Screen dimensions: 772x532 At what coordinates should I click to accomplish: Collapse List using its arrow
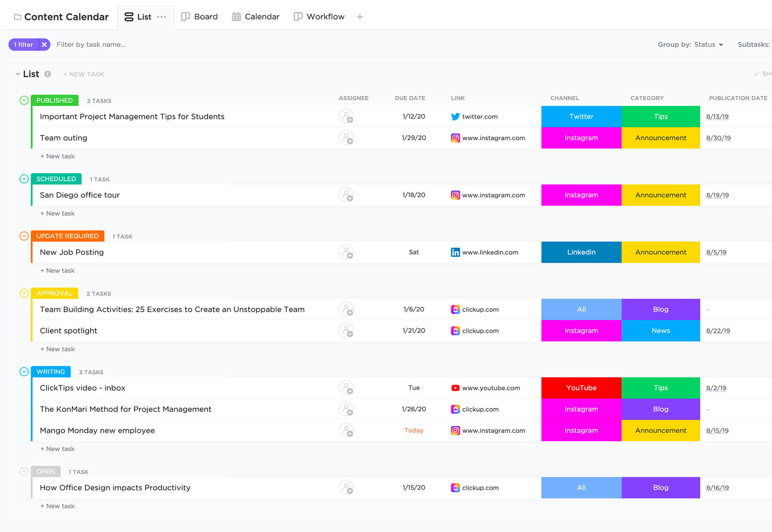point(18,74)
